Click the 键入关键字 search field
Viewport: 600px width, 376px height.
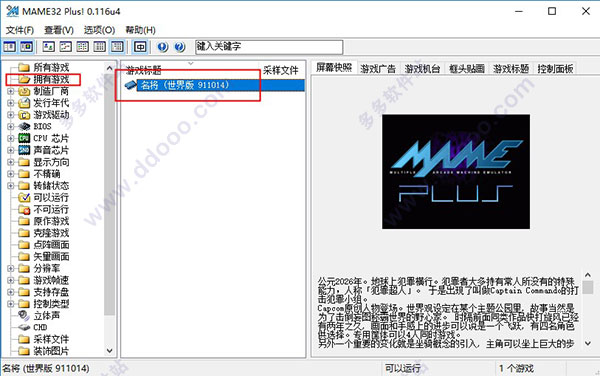[269, 47]
